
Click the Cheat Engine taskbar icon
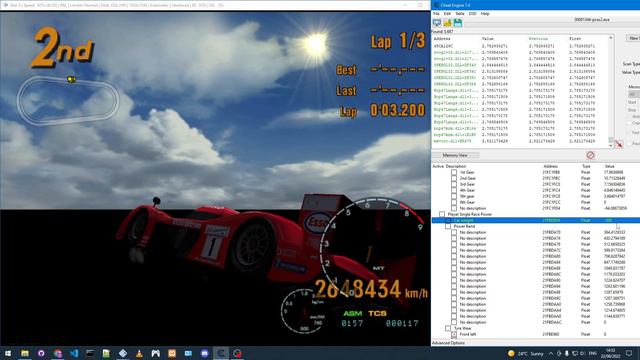coord(221,353)
